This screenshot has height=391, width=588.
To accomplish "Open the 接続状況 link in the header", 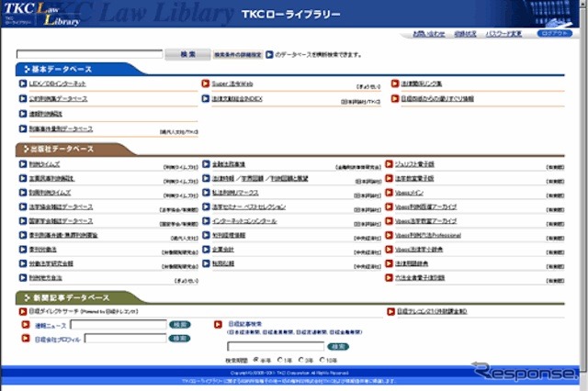I will [465, 34].
